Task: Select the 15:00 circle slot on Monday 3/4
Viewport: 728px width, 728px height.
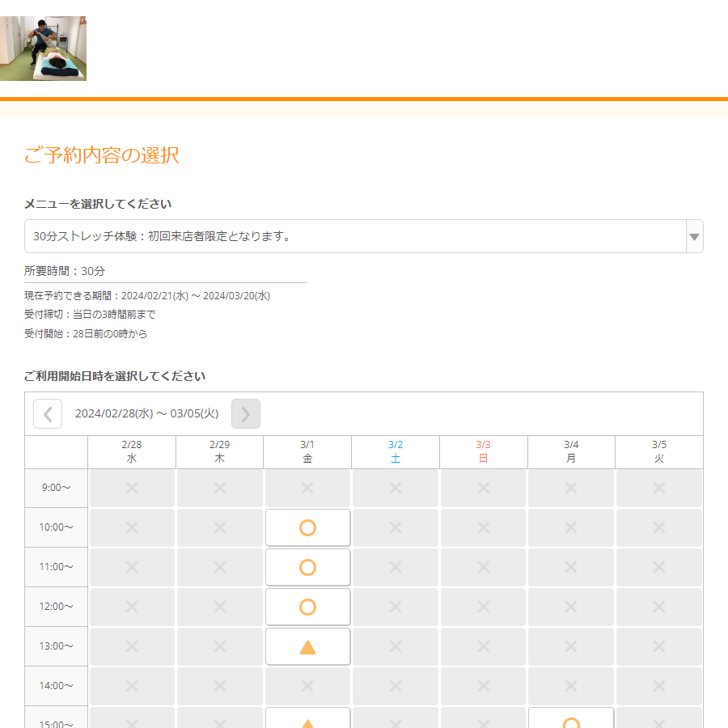Action: click(x=571, y=719)
